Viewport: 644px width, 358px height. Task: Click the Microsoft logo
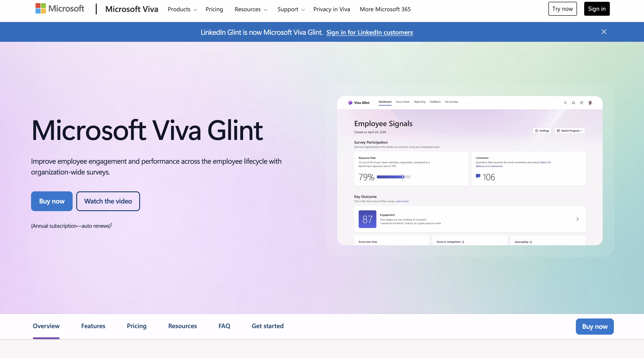(60, 9)
